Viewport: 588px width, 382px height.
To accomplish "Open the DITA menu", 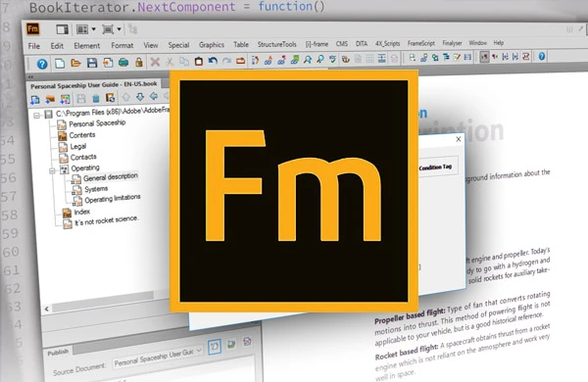I will click(362, 44).
